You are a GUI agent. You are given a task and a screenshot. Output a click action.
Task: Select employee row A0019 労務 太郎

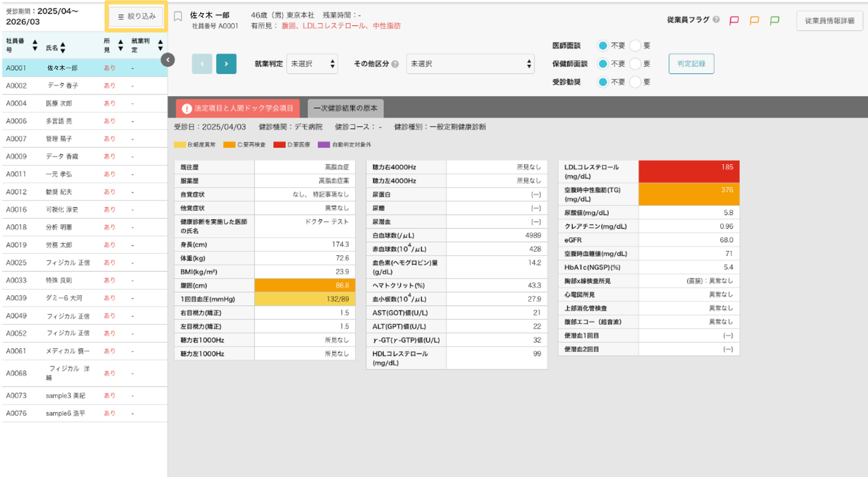click(x=84, y=245)
